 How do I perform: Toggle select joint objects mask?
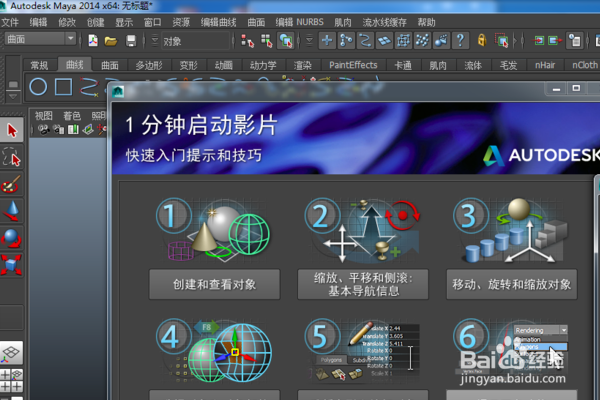346,40
